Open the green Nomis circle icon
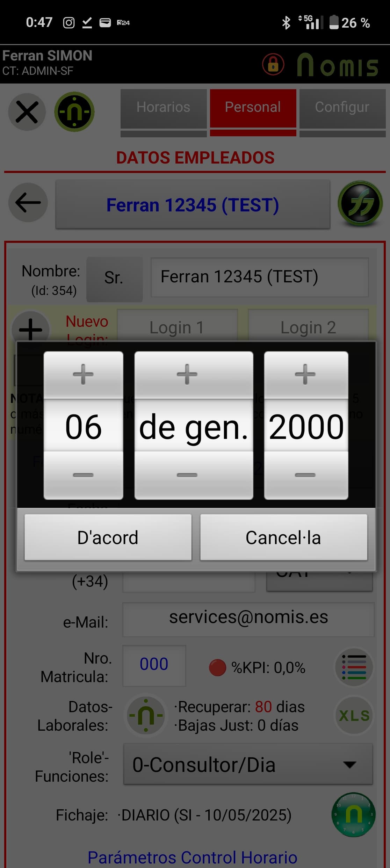The width and height of the screenshot is (390, 868). (x=74, y=112)
